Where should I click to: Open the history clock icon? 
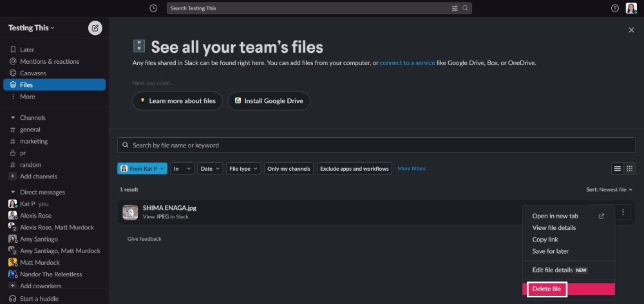pyautogui.click(x=153, y=8)
